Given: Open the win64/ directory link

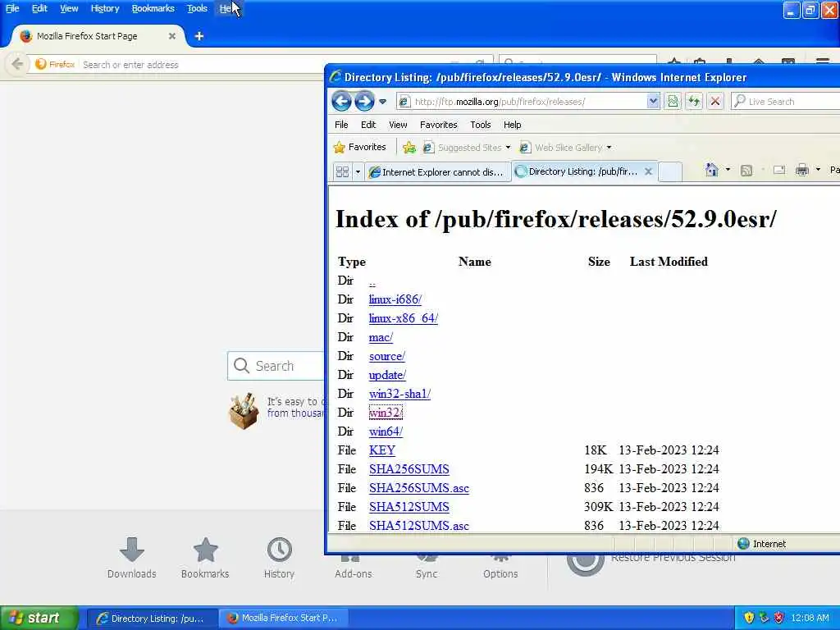Looking at the screenshot, I should [x=386, y=431].
